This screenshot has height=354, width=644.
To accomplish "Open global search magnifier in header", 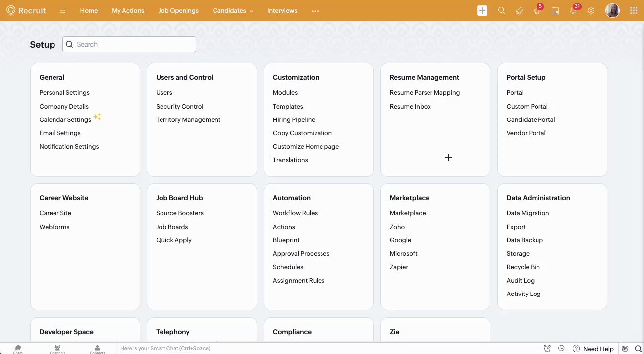I will pos(502,11).
